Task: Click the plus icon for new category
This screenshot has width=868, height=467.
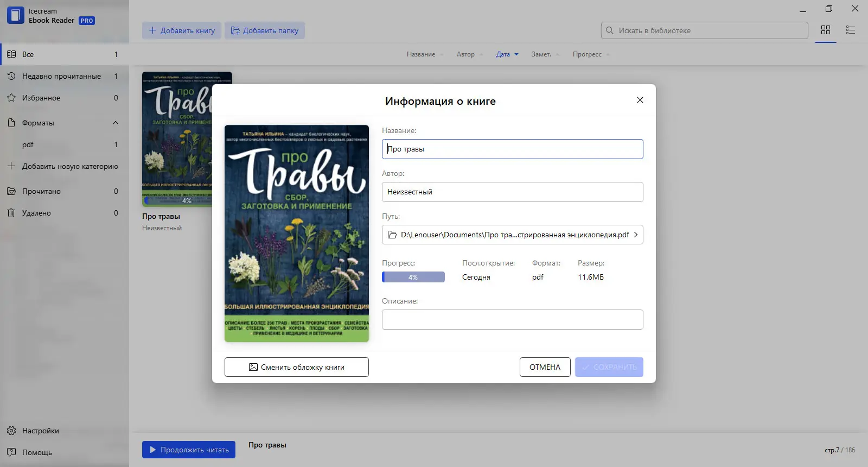Action: click(11, 166)
